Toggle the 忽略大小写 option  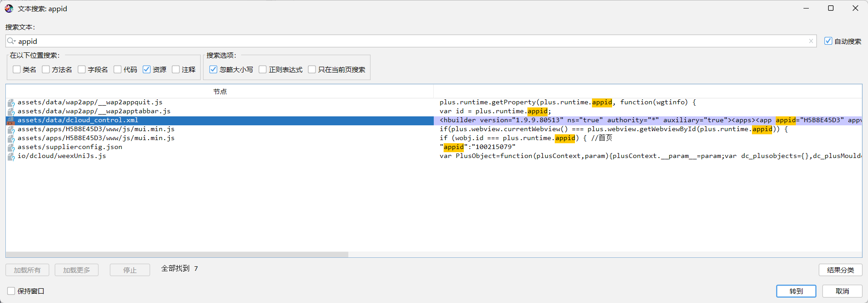[213, 69]
